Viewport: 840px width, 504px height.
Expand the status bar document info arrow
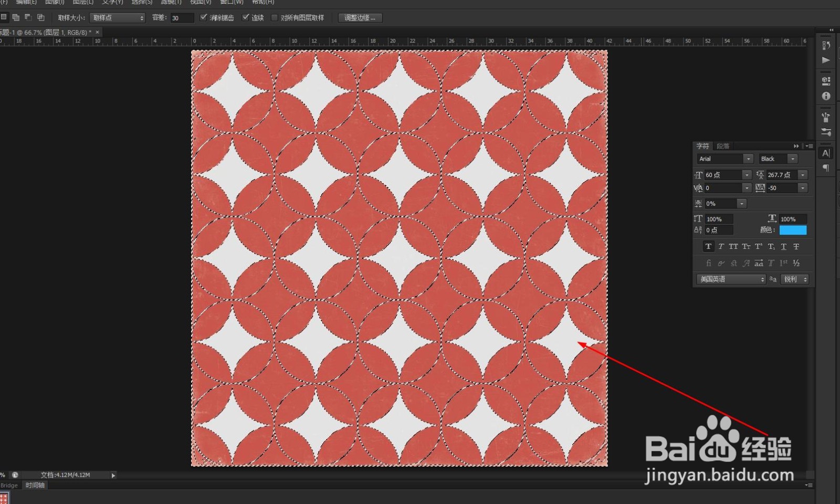[x=113, y=475]
